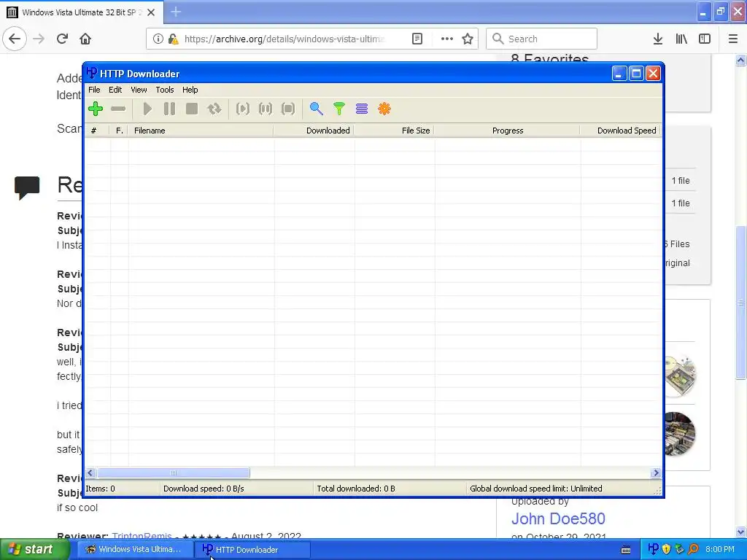Click the list's horizontal scrollbar right arrow
747x560 pixels.
[x=656, y=472]
